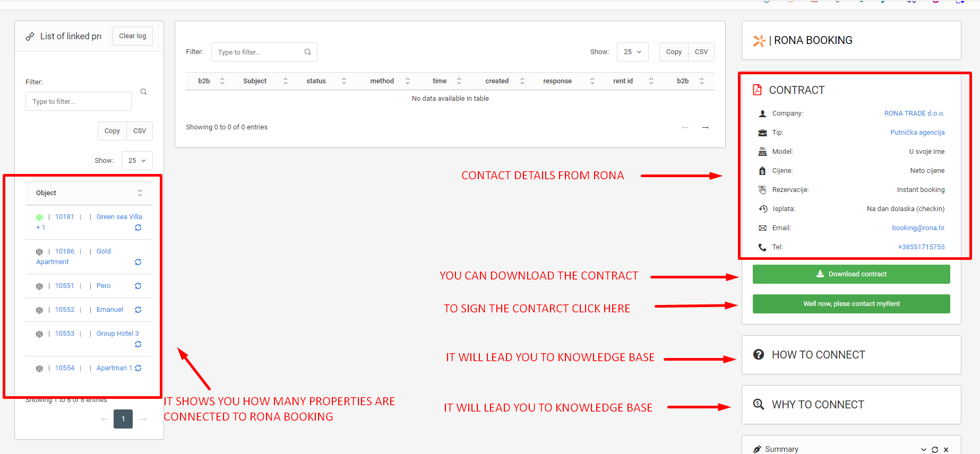The width and height of the screenshot is (980, 454).
Task: Click the phone icon beside Tel
Action: 762,247
